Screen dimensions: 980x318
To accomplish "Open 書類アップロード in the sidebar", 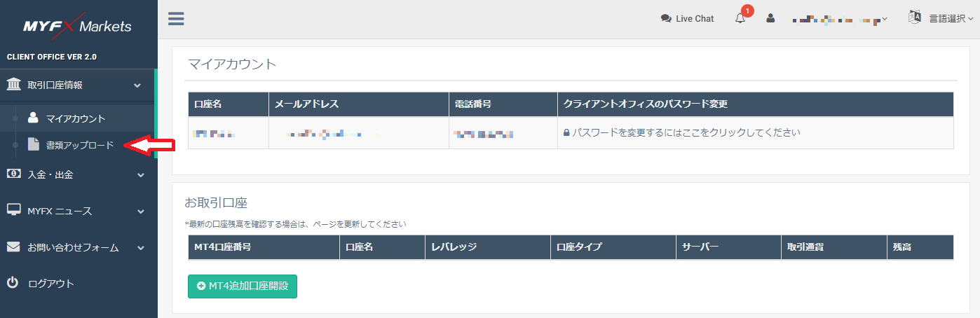I will [x=79, y=145].
